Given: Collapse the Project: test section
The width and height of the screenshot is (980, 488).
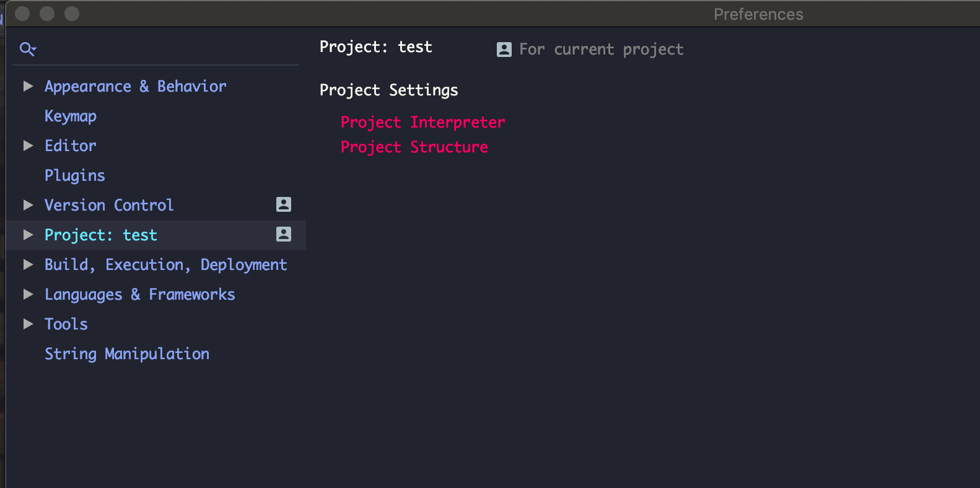Looking at the screenshot, I should pos(28,235).
